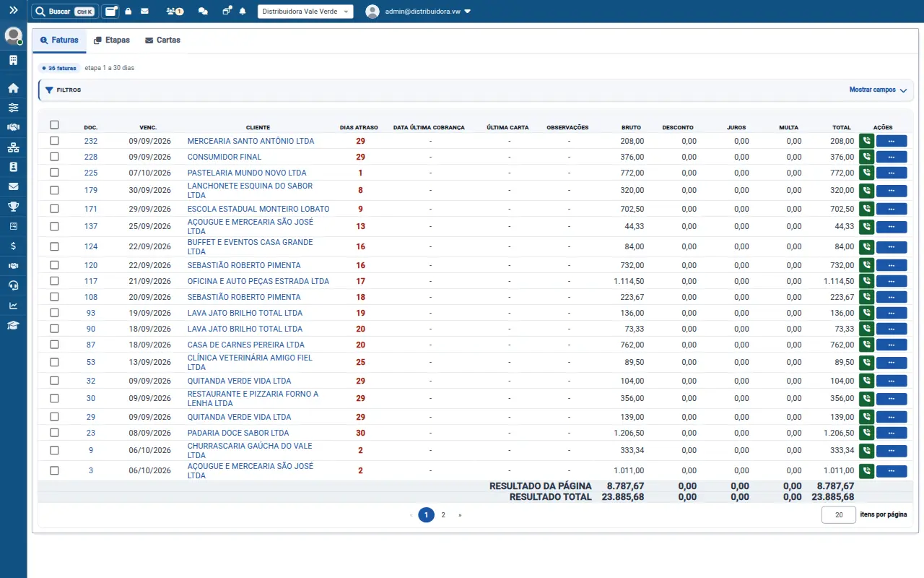Open the Distribuidora Vale Verde company dropdown
Viewport: 924px width, 578px height.
[x=305, y=12]
